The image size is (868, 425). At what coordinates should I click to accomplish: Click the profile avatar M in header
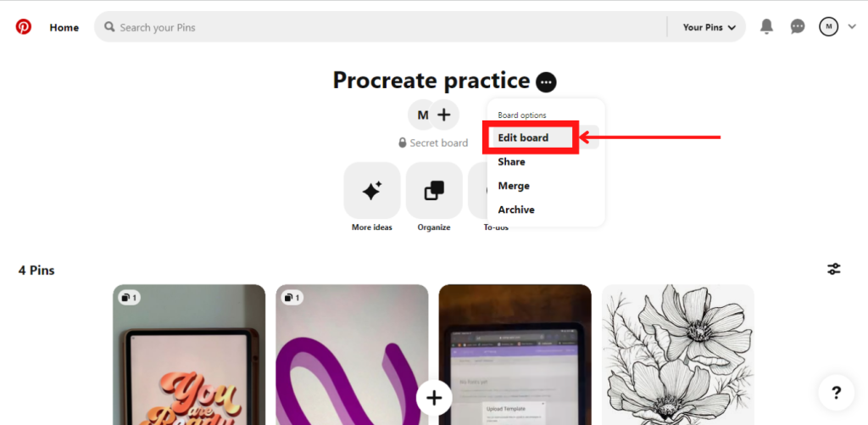point(828,26)
